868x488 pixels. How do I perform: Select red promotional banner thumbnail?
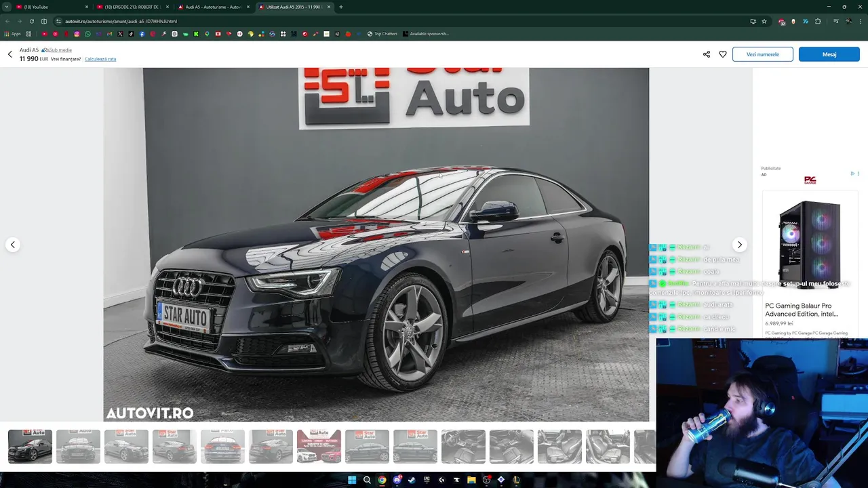click(319, 446)
